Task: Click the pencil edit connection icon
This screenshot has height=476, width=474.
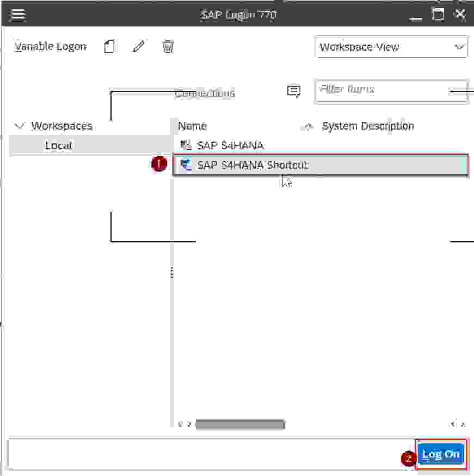Action: coord(139,47)
